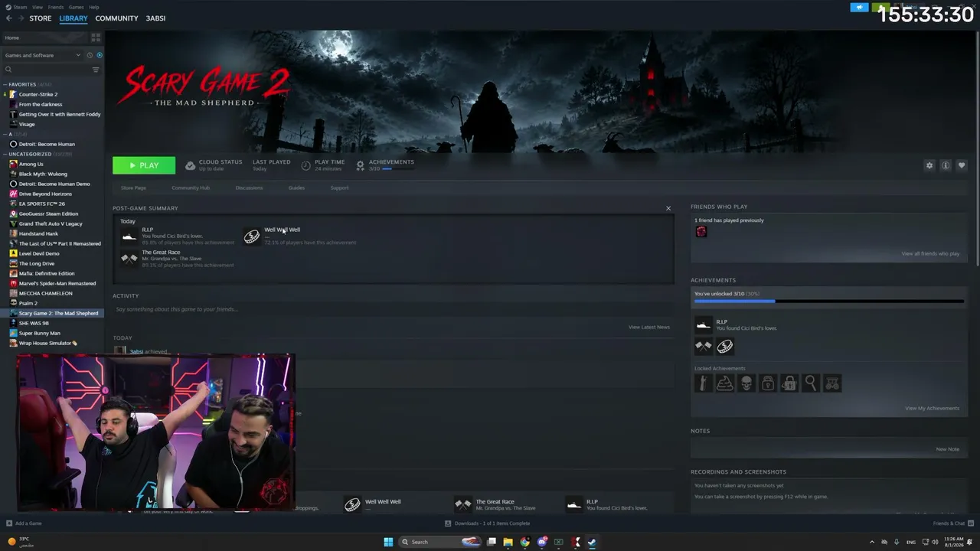This screenshot has width=980, height=551.
Task: Click the cloud status icon
Action: pyautogui.click(x=190, y=165)
